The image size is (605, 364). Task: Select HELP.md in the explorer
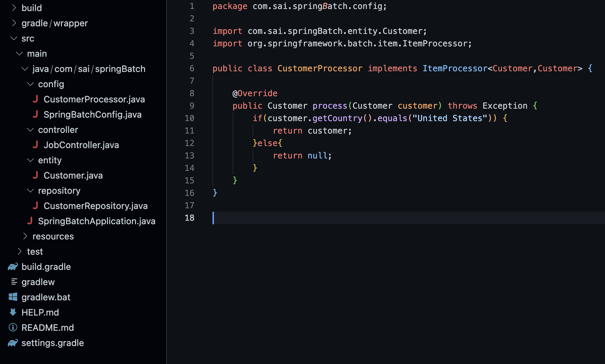40,312
